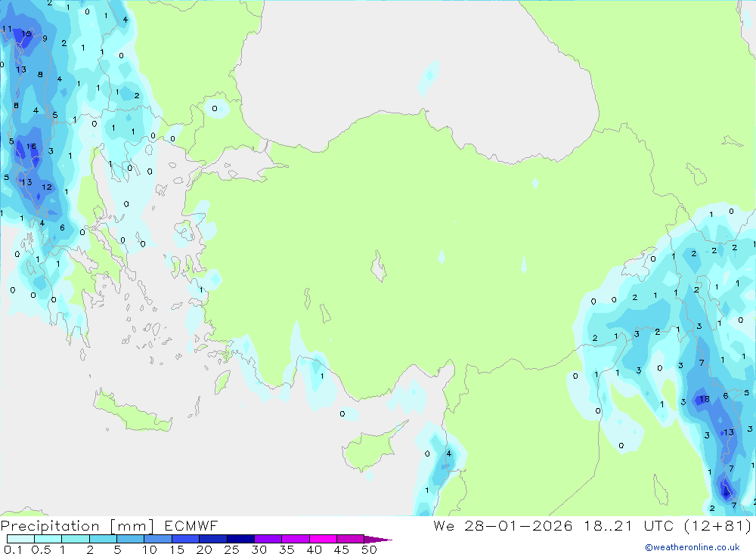Click the '35' legend scale label
This screenshot has width=756, height=554.
click(x=287, y=549)
